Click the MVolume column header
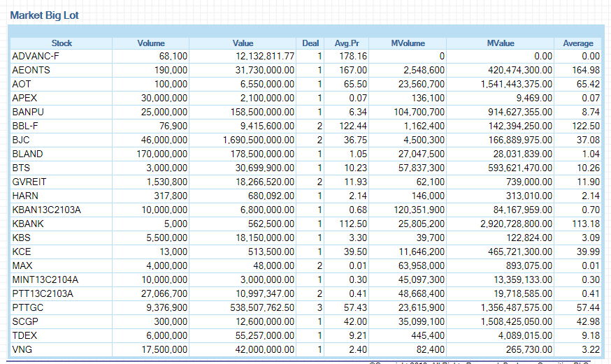Image resolution: width=611 pixels, height=364 pixels. 408,43
